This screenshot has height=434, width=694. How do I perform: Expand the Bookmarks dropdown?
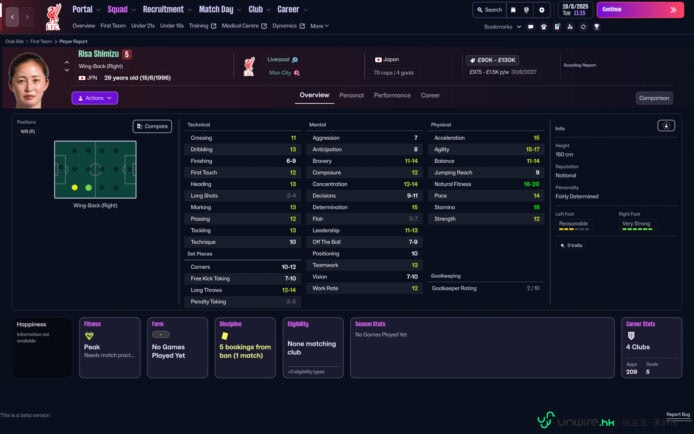502,27
